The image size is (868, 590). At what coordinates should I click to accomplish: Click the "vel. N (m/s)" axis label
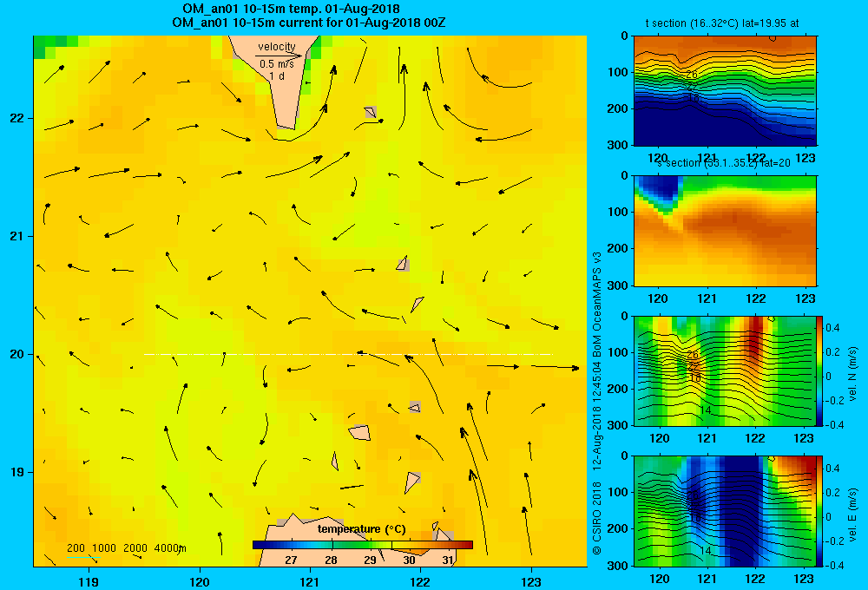click(x=852, y=373)
